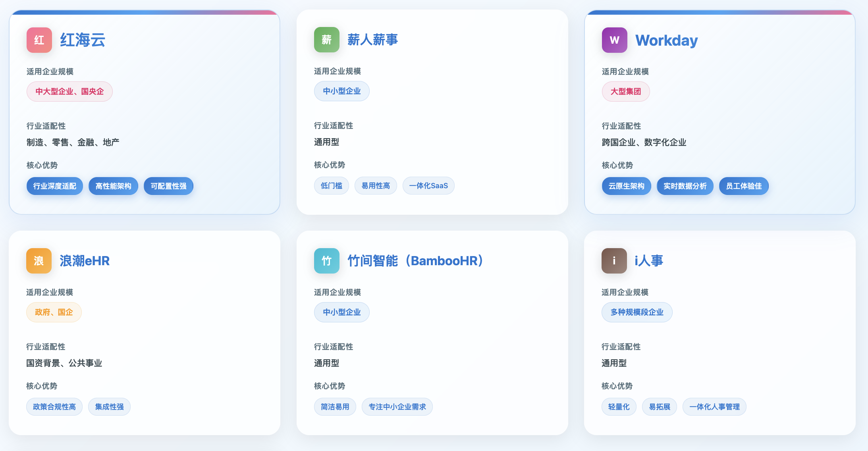Click the orange 浪 logo icon
Screen dimensions: 868x451
(x=39, y=261)
